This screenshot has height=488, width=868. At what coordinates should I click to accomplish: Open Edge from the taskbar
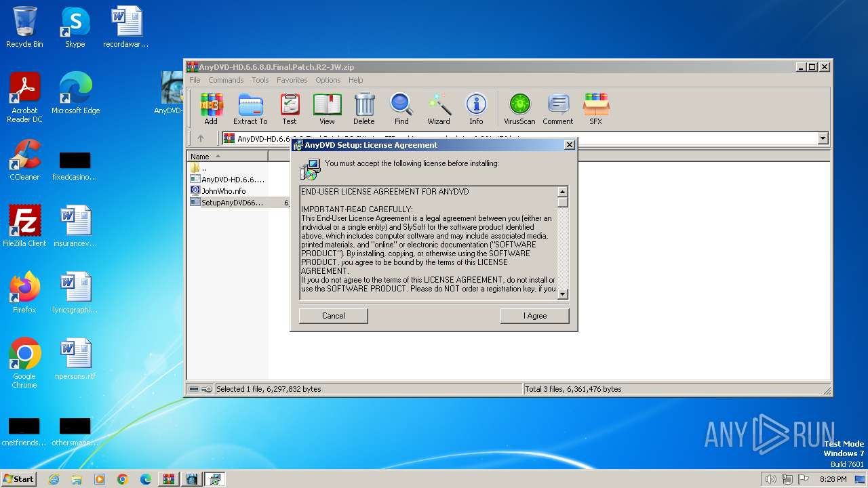(x=145, y=479)
